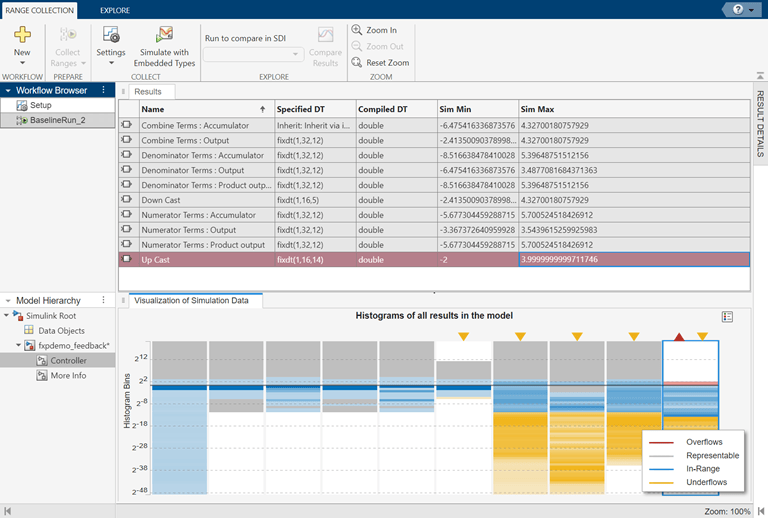This screenshot has width=768, height=518.
Task: Click the signal icon of Combine Terms : Output row
Action: 127,140
